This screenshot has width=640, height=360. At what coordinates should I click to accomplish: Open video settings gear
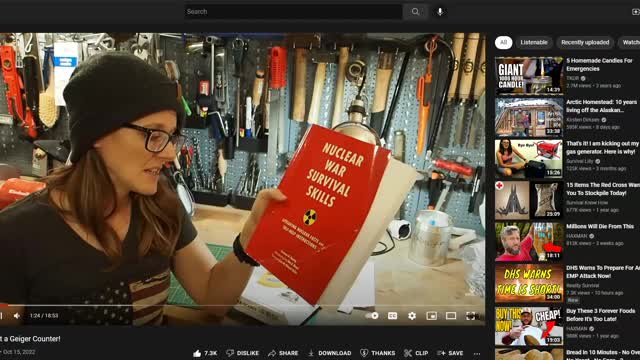[412, 316]
